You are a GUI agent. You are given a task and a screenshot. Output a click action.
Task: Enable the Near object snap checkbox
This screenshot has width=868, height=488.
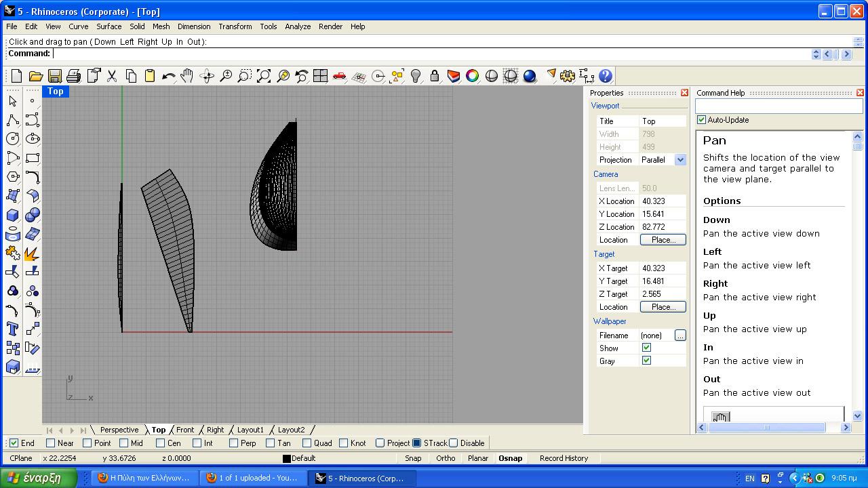click(51, 443)
